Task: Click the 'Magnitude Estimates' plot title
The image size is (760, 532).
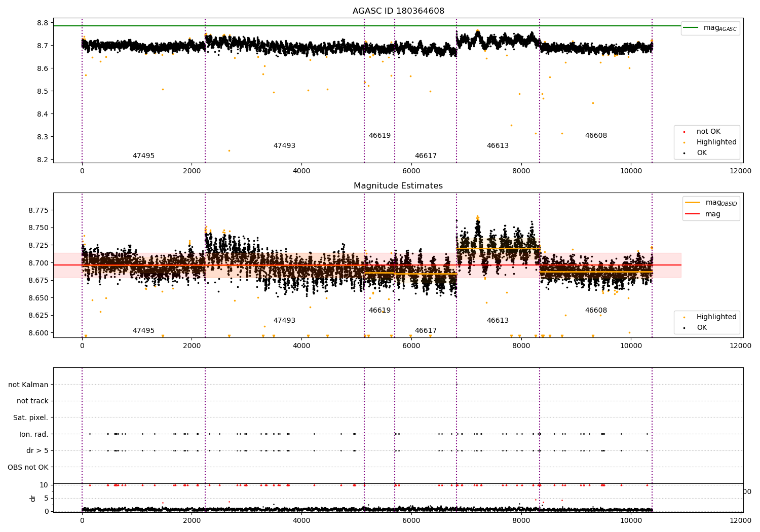Action: coord(398,186)
